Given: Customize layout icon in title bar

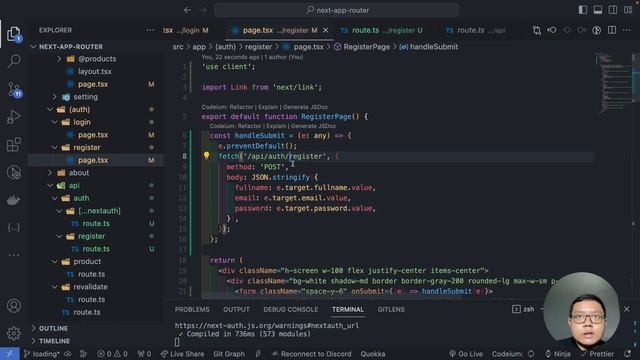Looking at the screenshot, I should coord(628,10).
